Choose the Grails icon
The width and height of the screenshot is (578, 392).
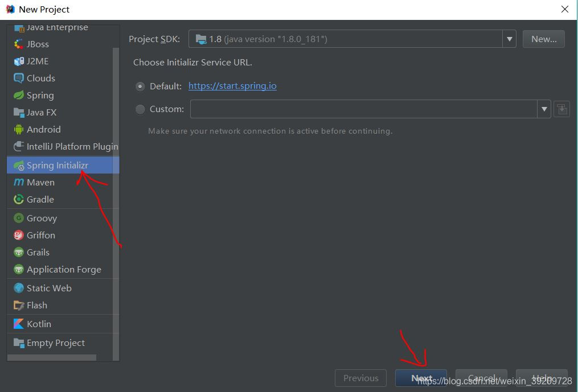tap(18, 253)
